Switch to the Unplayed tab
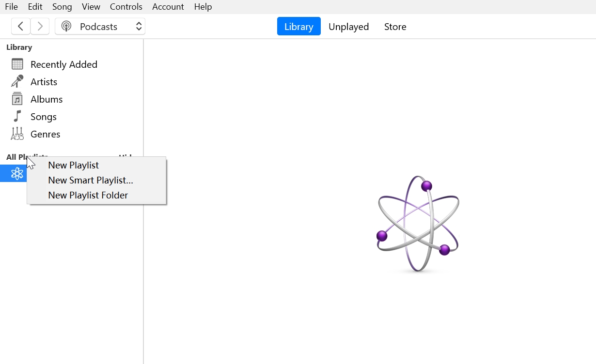The width and height of the screenshot is (596, 364). pos(348,27)
